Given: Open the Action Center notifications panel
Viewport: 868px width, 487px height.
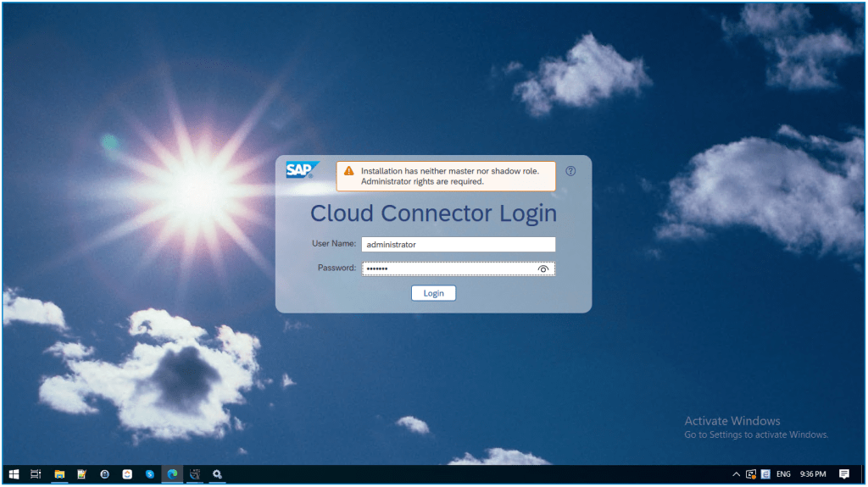Looking at the screenshot, I should pyautogui.click(x=844, y=474).
